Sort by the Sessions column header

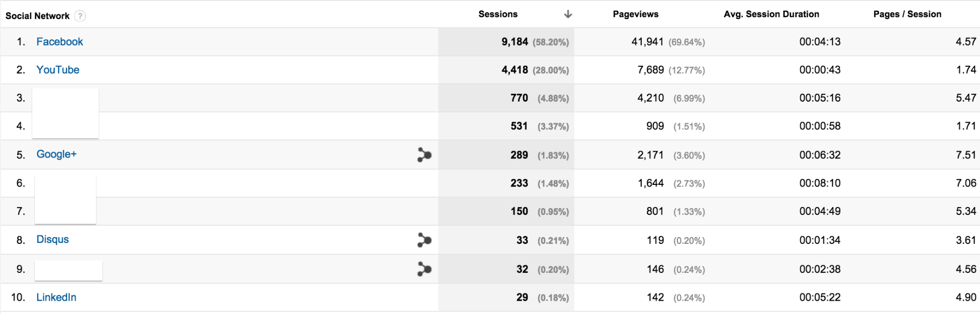pos(498,14)
